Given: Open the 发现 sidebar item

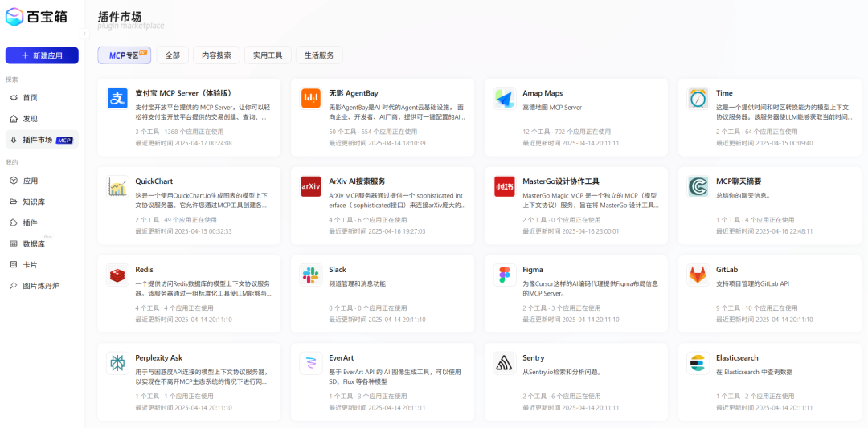Looking at the screenshot, I should [42, 118].
